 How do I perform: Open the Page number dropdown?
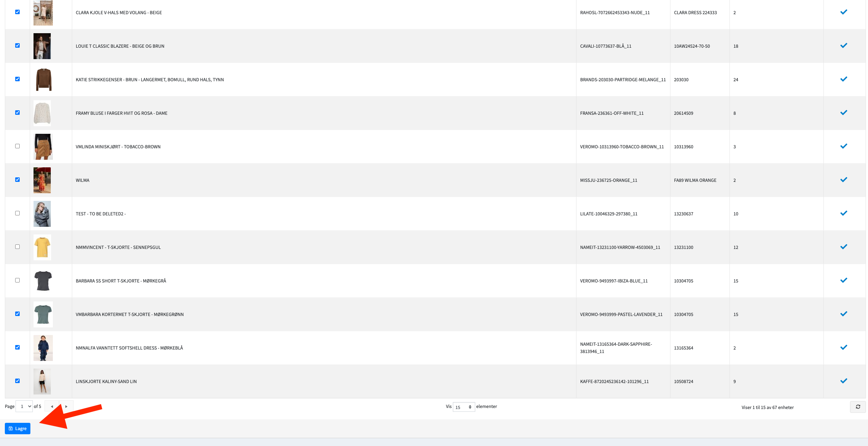pyautogui.click(x=24, y=407)
